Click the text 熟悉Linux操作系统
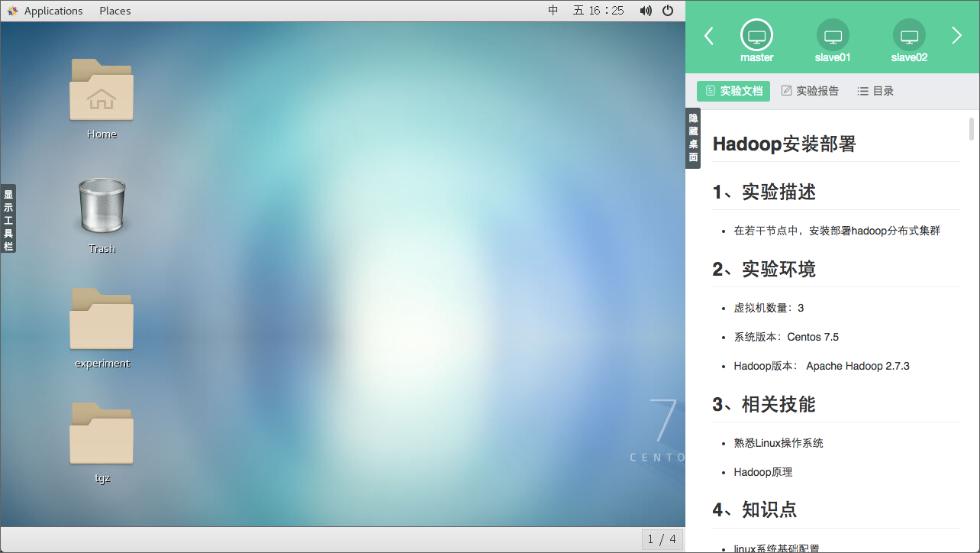Screen dimensions: 980x553 point(779,443)
